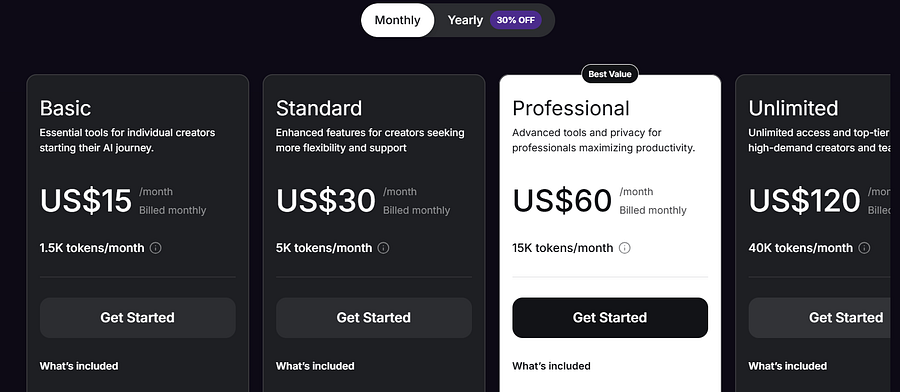900x392 pixels.
Task: Click the US$60 price on Professional
Action: (x=562, y=201)
